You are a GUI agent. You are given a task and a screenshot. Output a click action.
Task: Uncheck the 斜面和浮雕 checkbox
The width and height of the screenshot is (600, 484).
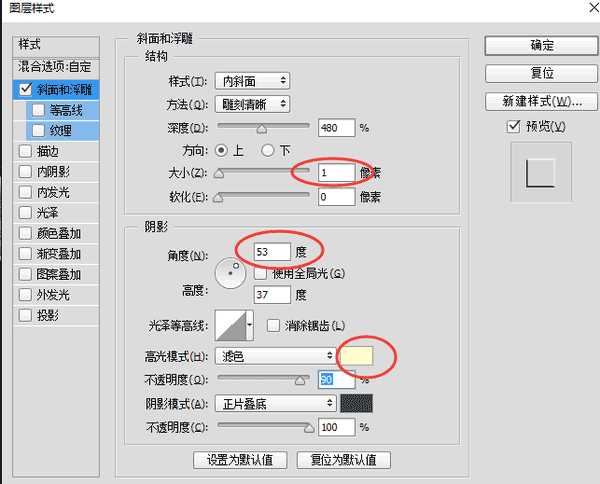26,90
